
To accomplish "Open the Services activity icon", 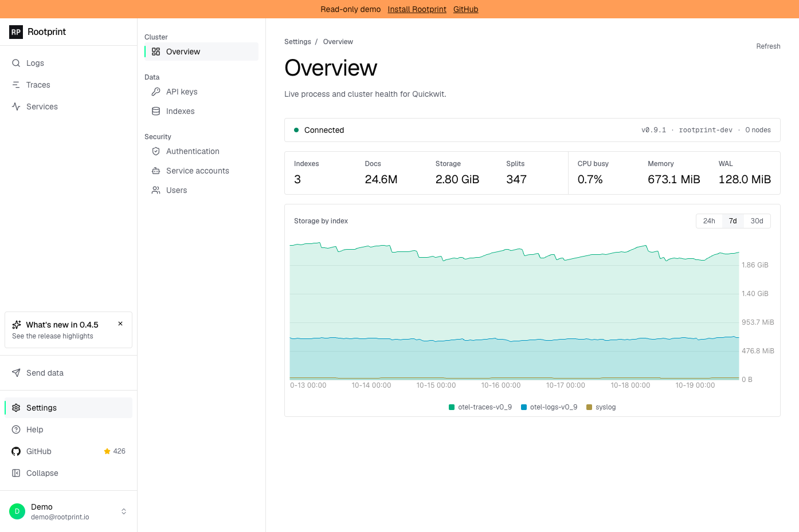I will 16,107.
